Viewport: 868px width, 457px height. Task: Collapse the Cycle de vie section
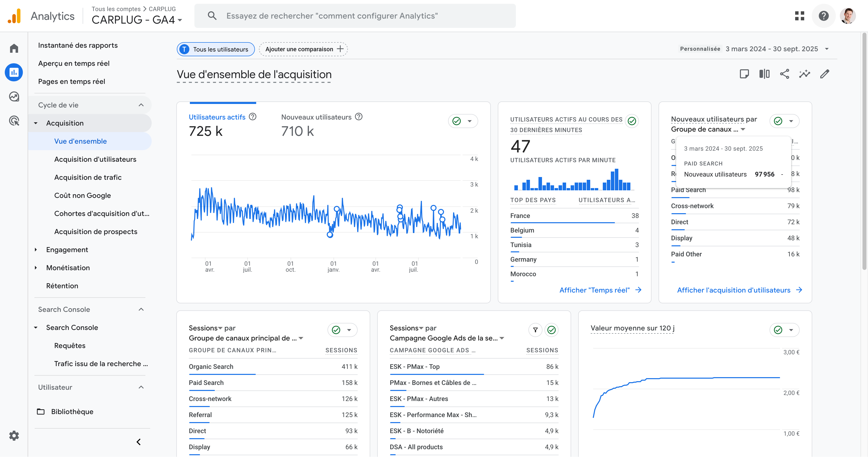click(x=141, y=105)
